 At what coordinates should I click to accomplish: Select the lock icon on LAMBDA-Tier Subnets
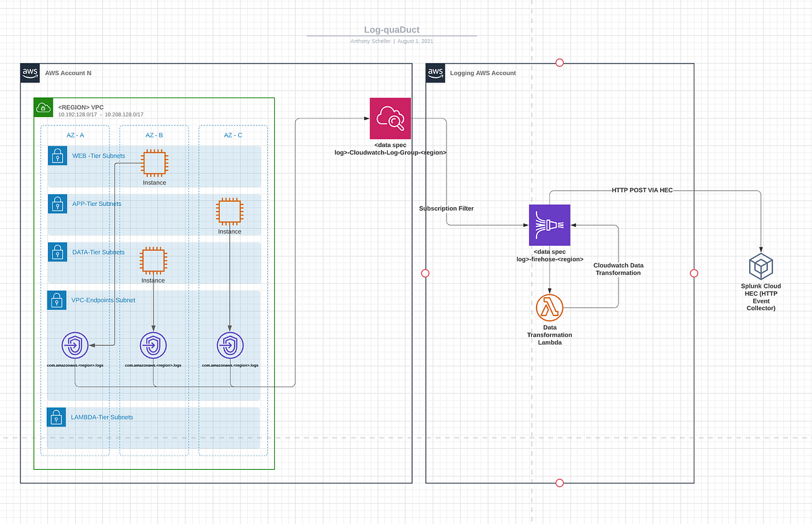pos(56,417)
